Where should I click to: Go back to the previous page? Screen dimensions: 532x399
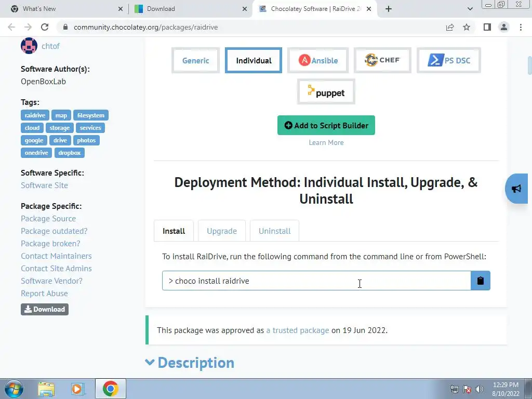pyautogui.click(x=11, y=27)
